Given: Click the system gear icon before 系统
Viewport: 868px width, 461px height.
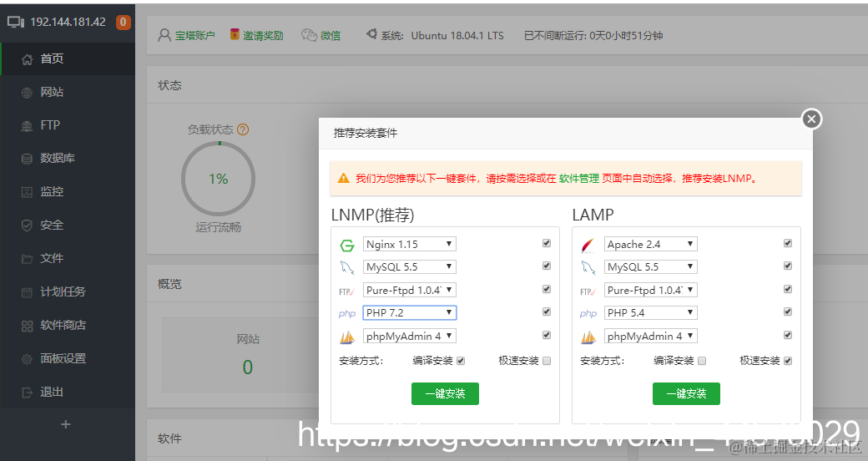Looking at the screenshot, I should point(372,34).
